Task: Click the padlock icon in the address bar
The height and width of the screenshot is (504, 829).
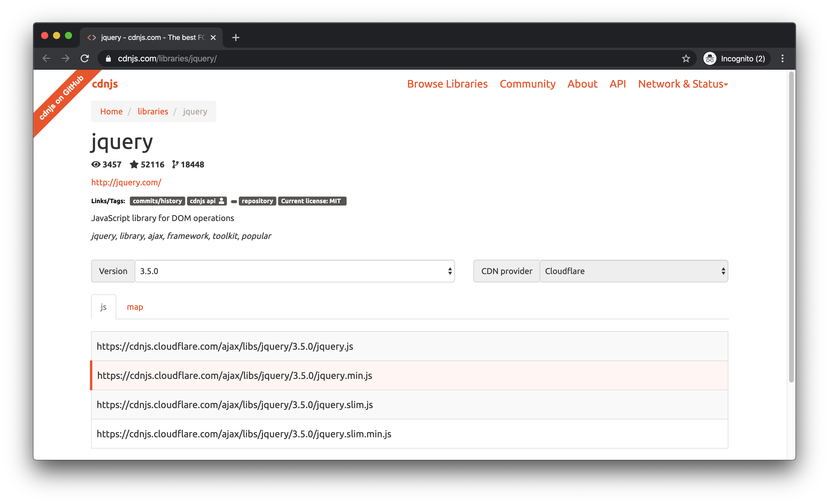Action: 108,58
